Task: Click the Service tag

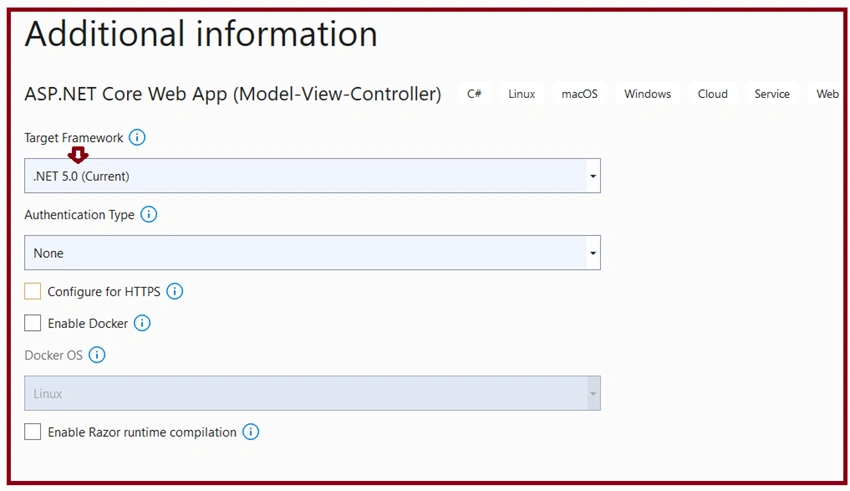Action: pyautogui.click(x=772, y=94)
